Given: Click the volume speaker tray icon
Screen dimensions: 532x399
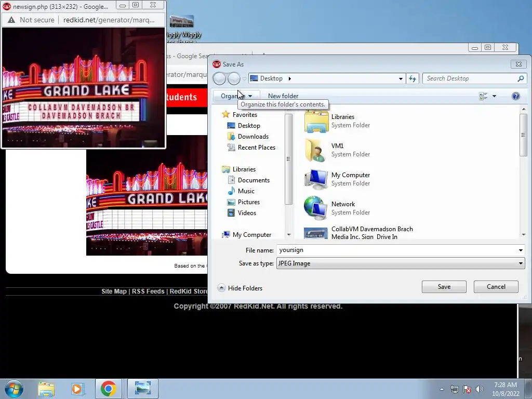Looking at the screenshot, I should click(x=479, y=389).
